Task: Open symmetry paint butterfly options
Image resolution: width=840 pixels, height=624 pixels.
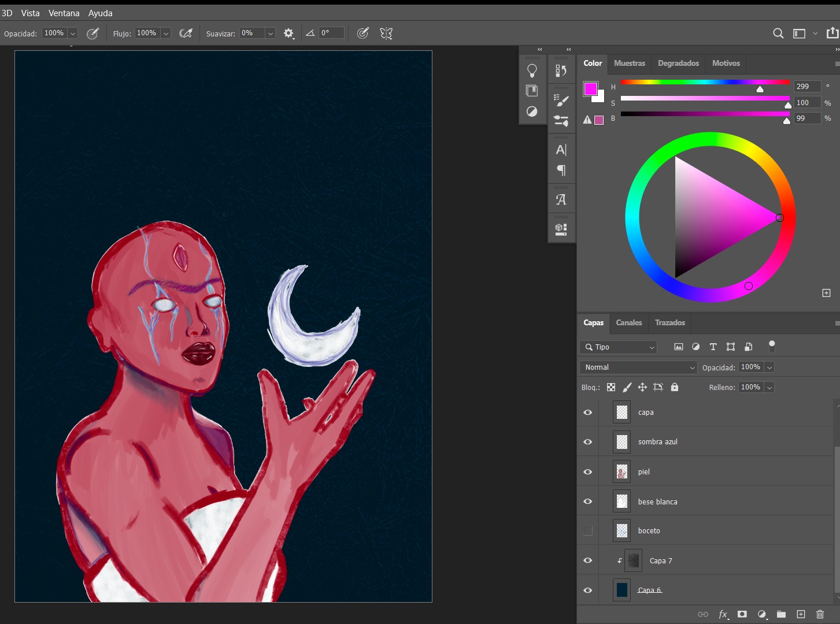Action: click(386, 34)
